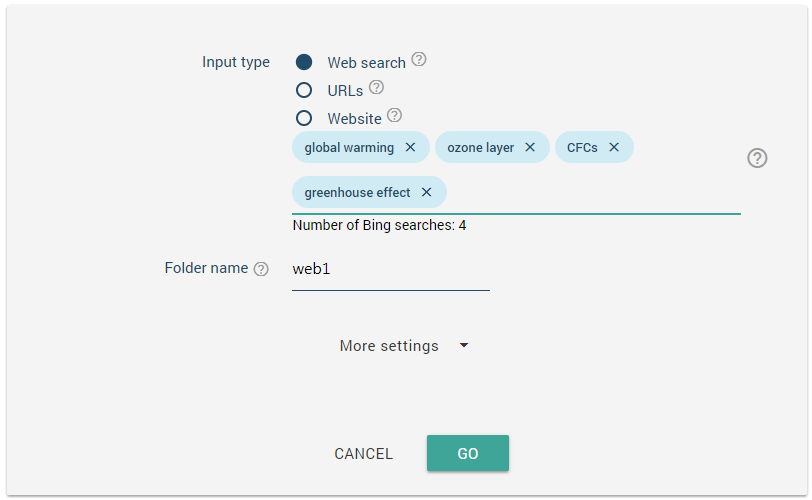Screen dimensions: 812x500
Task: Click the CANCEL button
Action: [x=364, y=454]
